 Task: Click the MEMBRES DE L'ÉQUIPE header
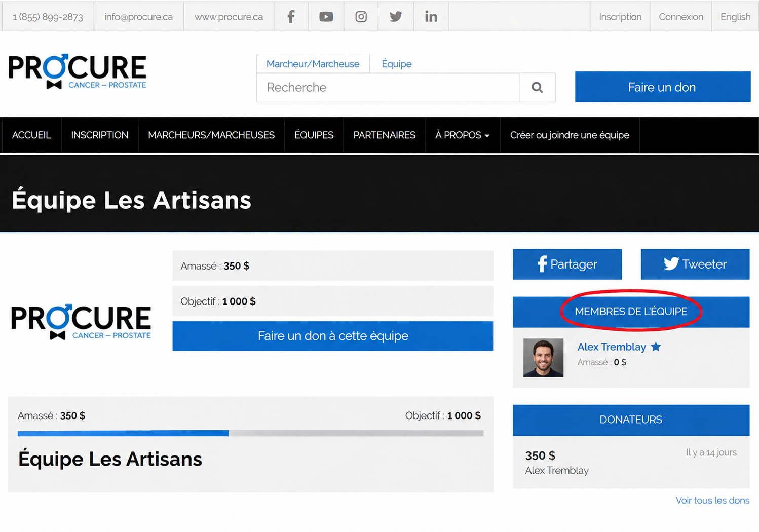pyautogui.click(x=631, y=312)
